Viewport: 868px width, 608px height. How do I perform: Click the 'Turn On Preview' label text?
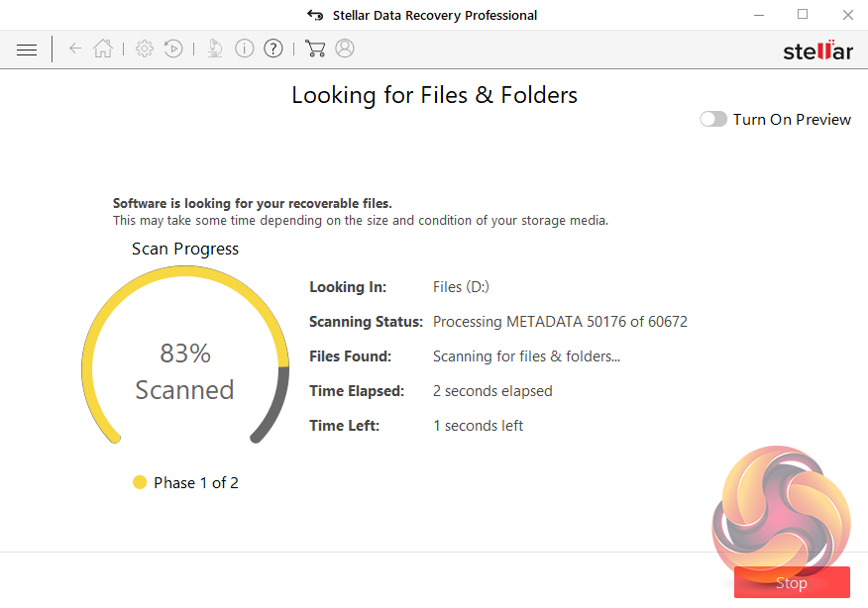click(x=792, y=119)
